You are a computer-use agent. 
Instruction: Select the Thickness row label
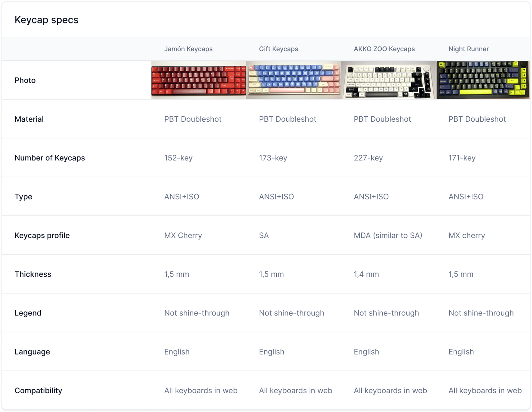point(33,274)
